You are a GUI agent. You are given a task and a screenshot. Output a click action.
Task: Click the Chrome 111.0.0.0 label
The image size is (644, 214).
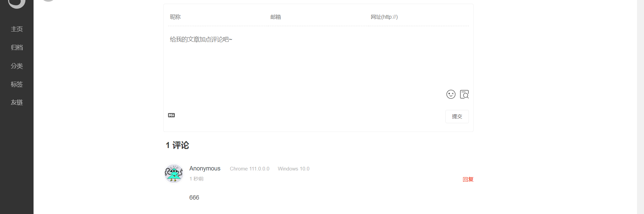(250, 169)
